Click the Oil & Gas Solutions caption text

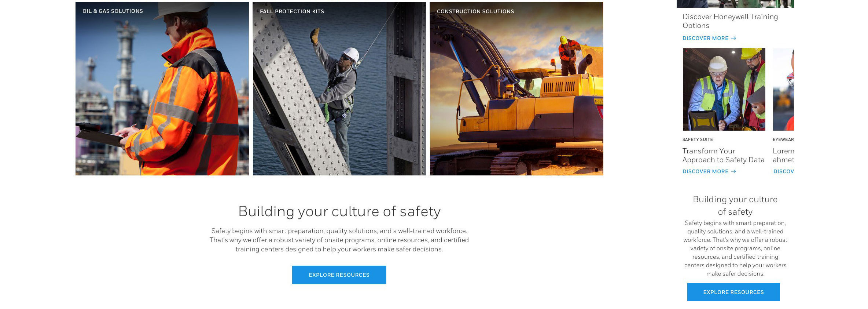pyautogui.click(x=113, y=11)
